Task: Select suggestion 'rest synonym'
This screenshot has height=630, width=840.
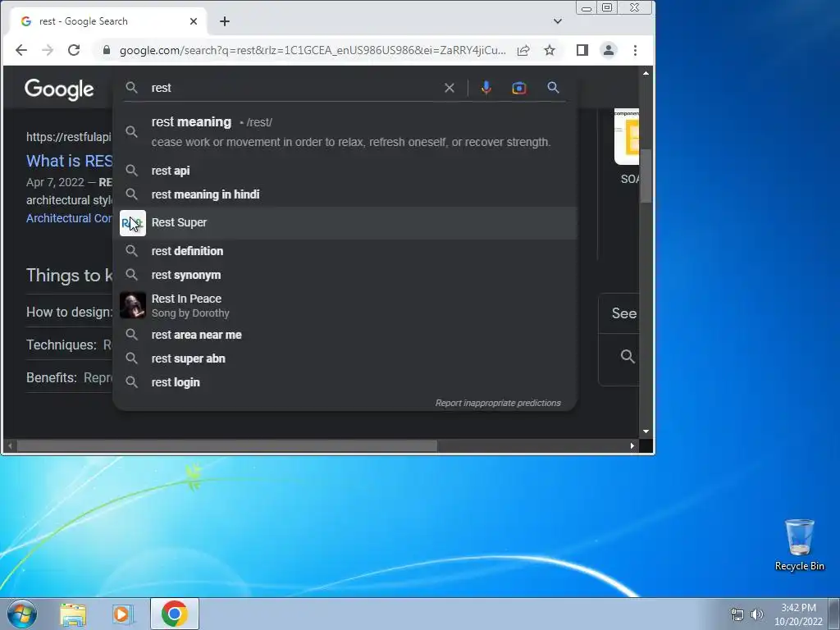Action: pos(345,275)
